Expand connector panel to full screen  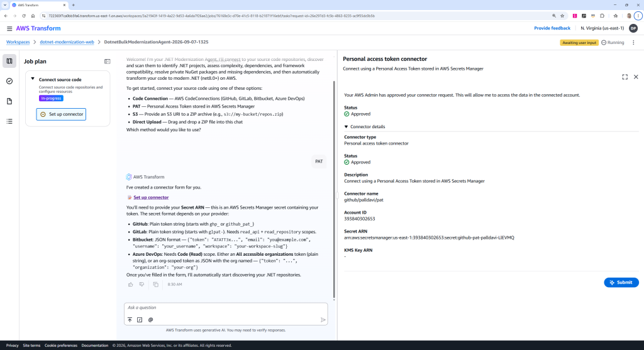click(x=625, y=77)
